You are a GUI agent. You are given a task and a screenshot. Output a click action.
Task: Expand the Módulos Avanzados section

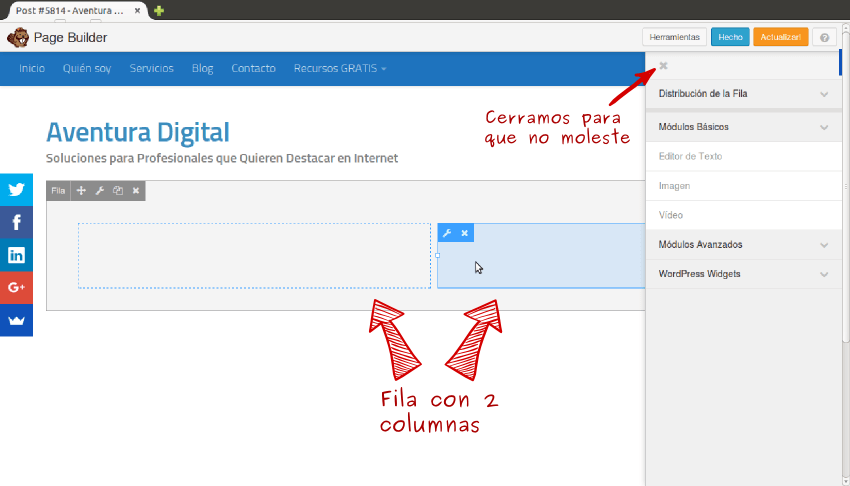coord(743,245)
